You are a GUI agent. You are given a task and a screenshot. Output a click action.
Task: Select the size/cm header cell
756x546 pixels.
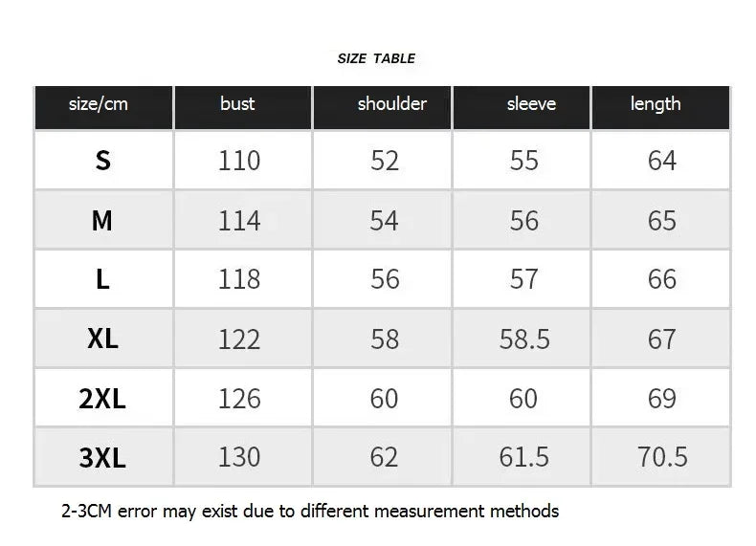99,104
